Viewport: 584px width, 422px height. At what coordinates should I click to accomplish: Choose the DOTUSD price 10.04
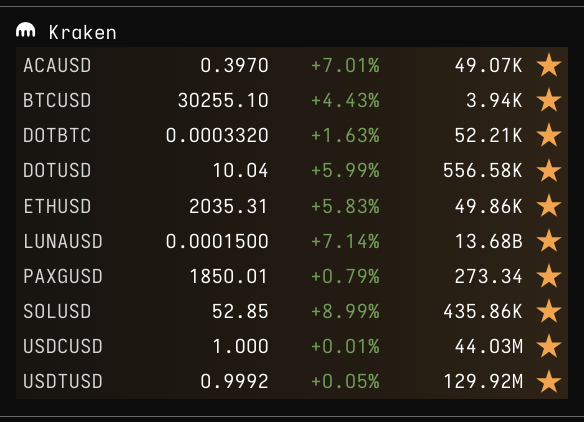[240, 171]
